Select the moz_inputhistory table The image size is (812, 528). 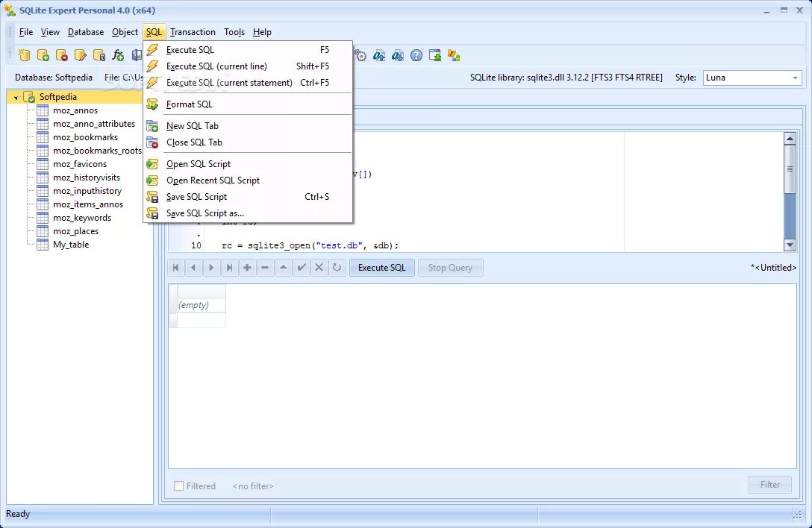[87, 191]
